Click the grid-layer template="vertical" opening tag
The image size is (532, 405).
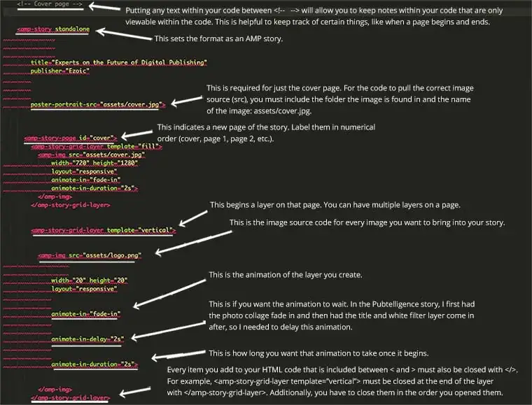[x=104, y=230]
